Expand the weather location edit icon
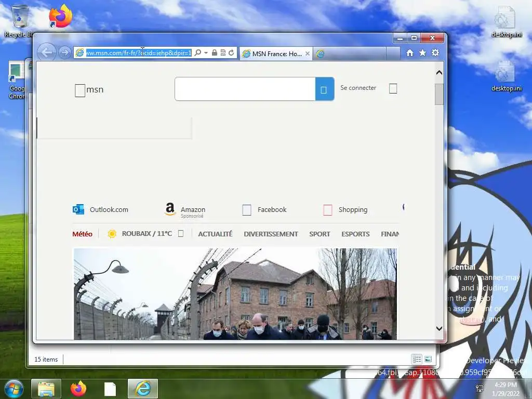Screen dimensions: 532x399 (181, 233)
